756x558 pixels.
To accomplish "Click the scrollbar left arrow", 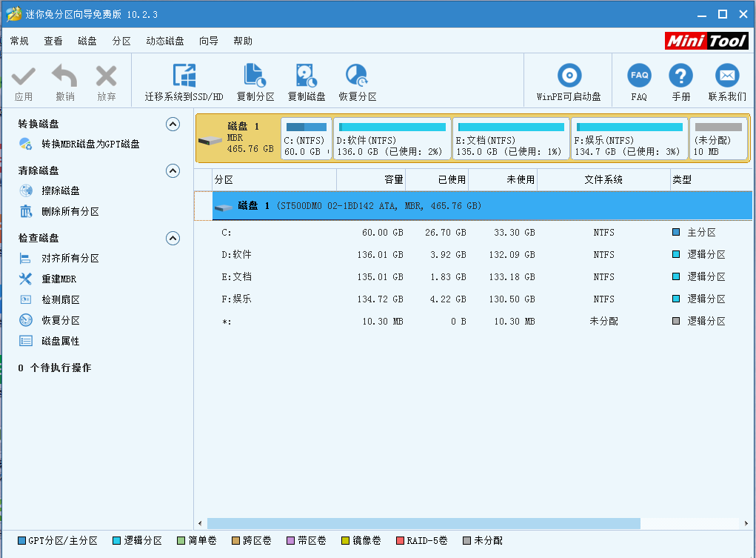I will click(200, 524).
